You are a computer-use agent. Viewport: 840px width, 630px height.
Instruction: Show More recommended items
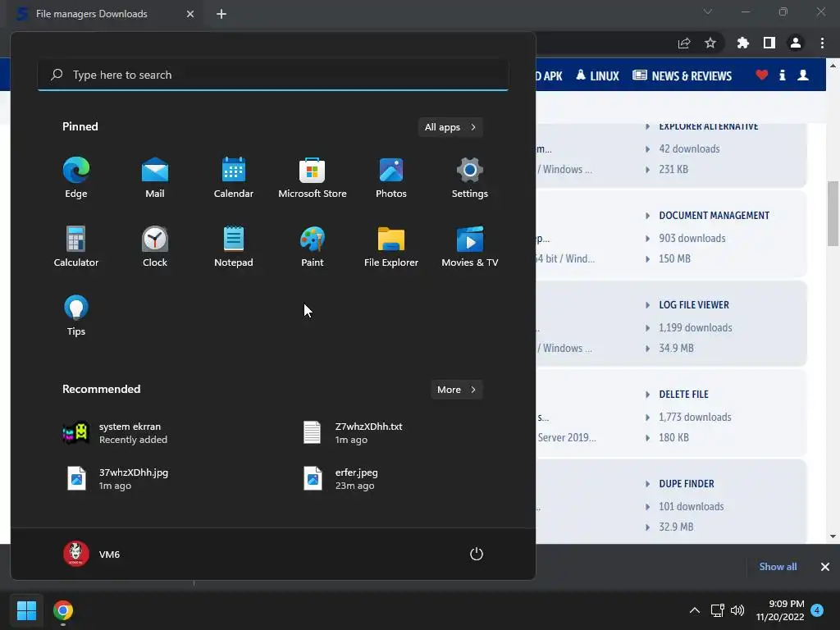pyautogui.click(x=456, y=390)
